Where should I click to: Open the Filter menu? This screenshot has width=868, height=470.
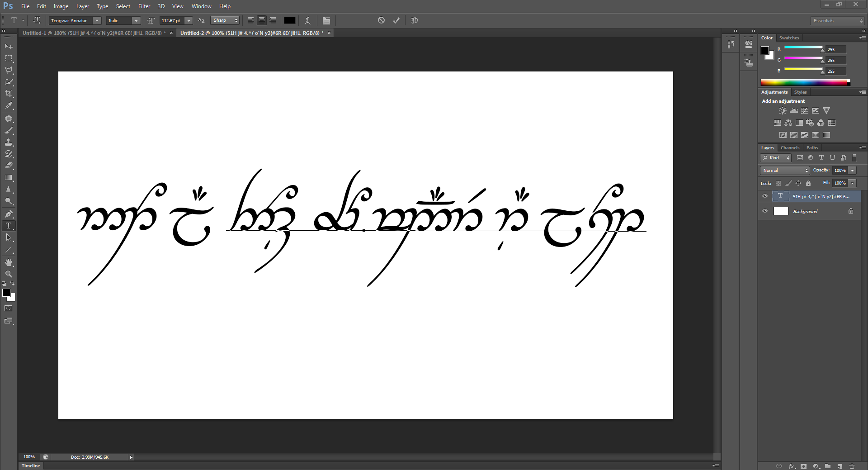point(144,6)
